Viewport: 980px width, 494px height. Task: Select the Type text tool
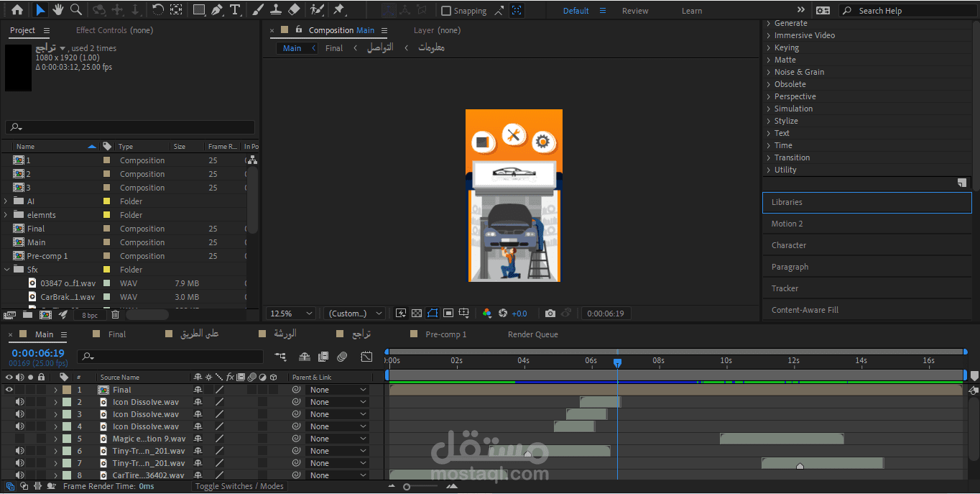coord(235,10)
